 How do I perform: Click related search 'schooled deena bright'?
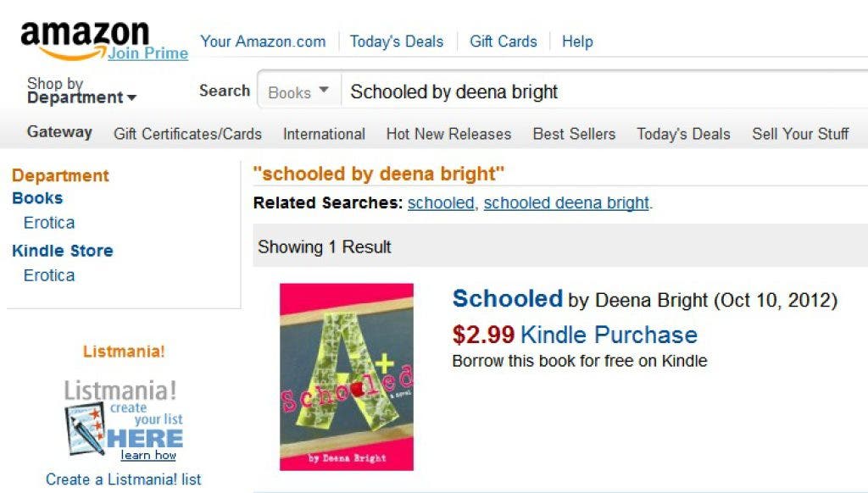click(566, 203)
